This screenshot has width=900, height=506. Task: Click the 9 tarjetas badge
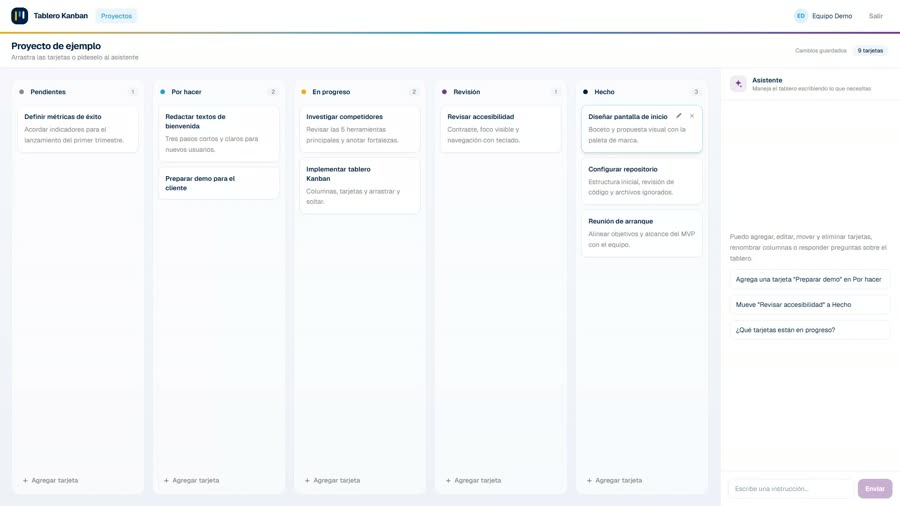(870, 50)
